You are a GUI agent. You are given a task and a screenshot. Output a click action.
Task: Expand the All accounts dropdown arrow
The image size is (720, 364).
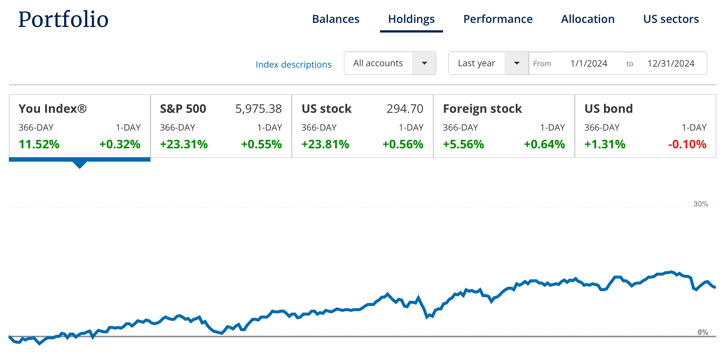pyautogui.click(x=424, y=63)
